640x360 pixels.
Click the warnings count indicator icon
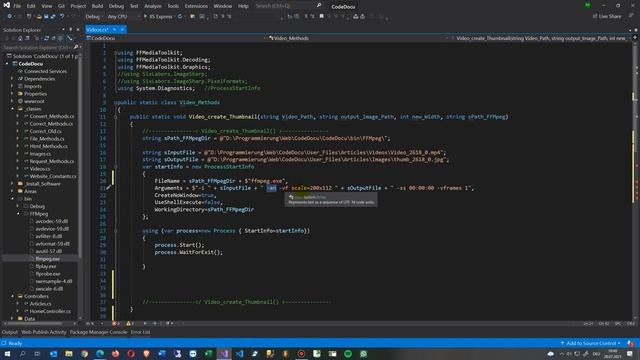click(129, 324)
